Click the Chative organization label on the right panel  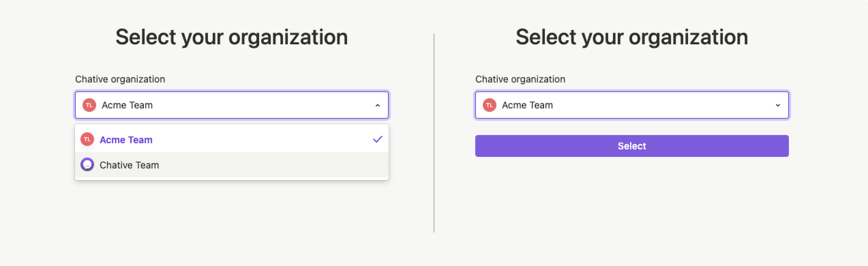pyautogui.click(x=521, y=79)
